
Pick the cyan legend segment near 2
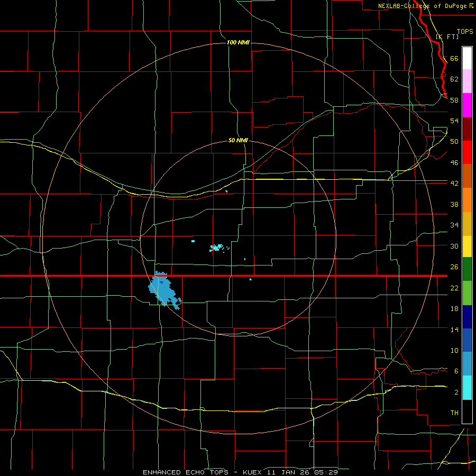point(467,388)
